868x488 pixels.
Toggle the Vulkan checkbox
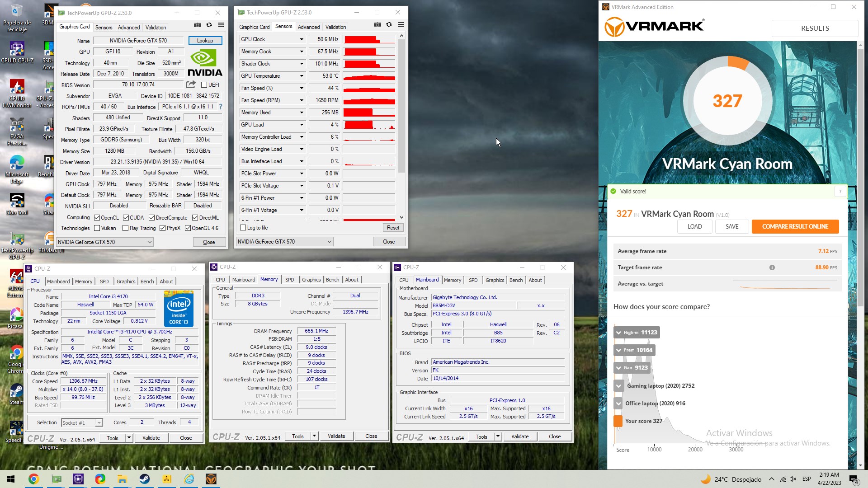click(97, 228)
